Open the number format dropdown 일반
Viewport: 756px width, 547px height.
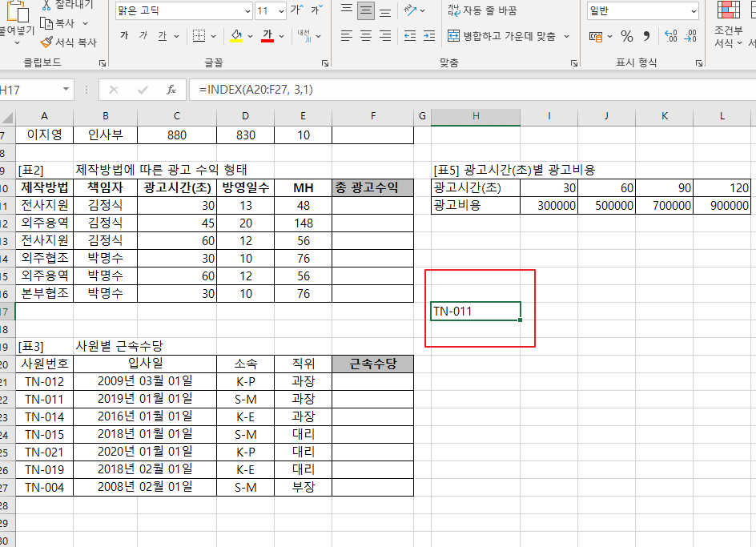pos(694,10)
